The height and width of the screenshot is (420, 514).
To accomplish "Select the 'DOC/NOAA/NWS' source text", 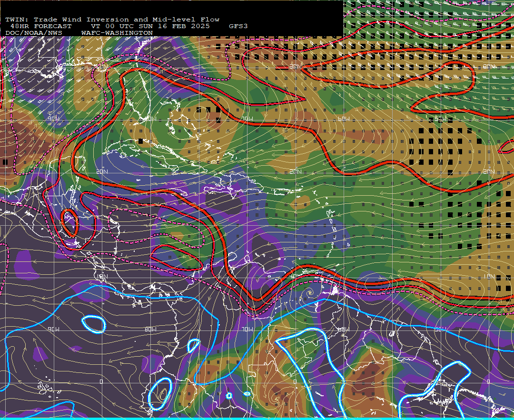I will tap(34, 33).
